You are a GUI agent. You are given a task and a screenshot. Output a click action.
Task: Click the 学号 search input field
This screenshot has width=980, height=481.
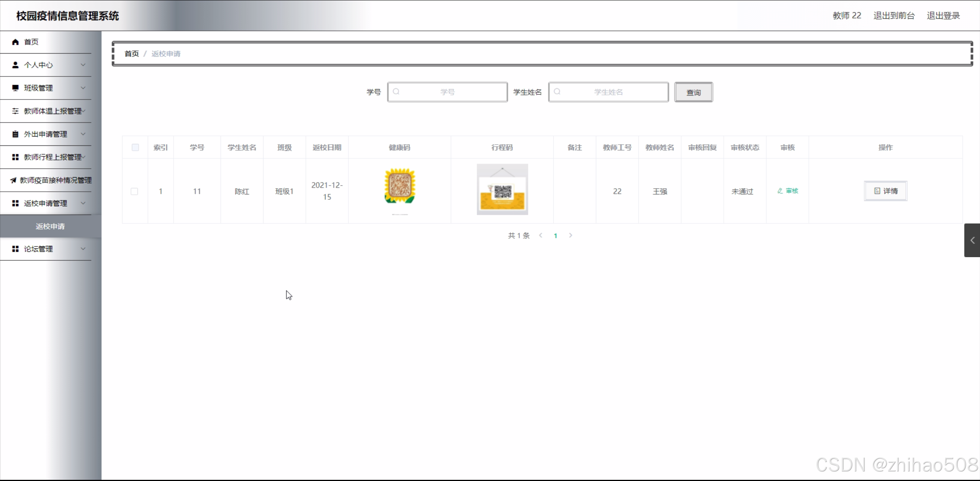[447, 92]
